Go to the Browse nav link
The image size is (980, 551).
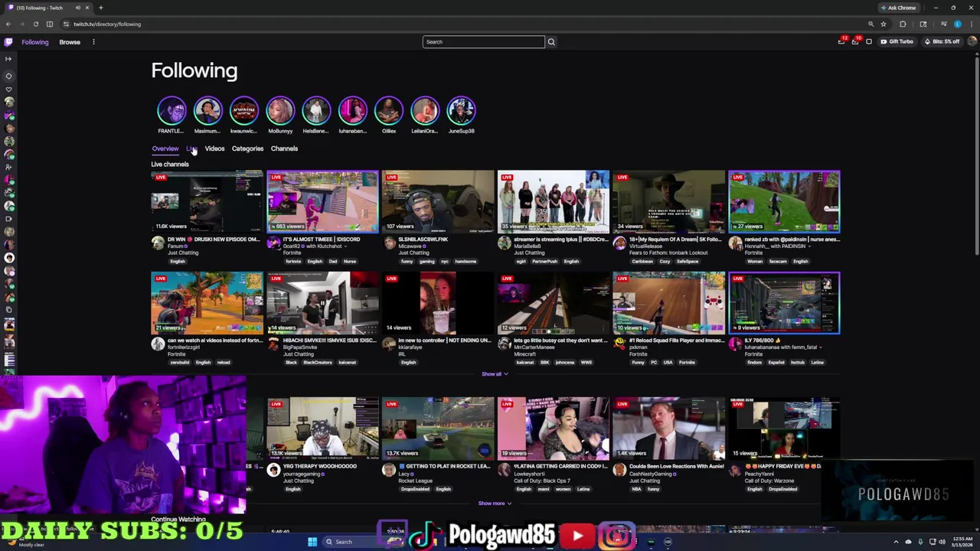click(70, 42)
